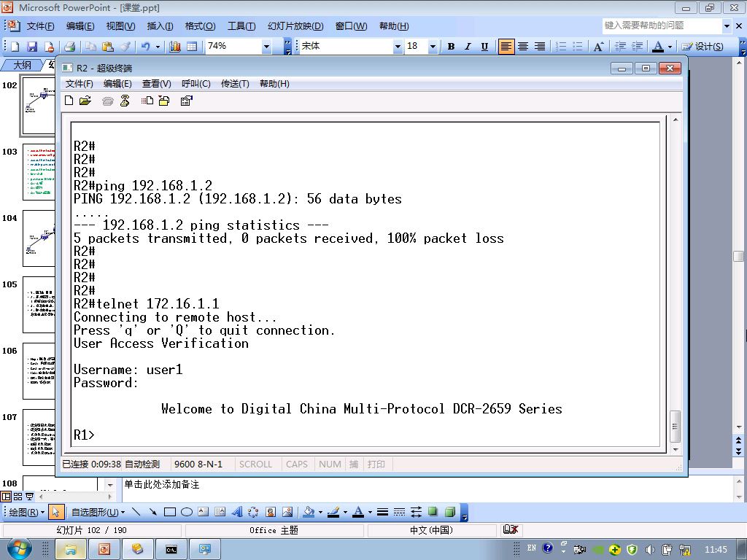The image size is (747, 560).
Task: Open PowerPoint's 插入(I) Insert menu
Action: [160, 26]
